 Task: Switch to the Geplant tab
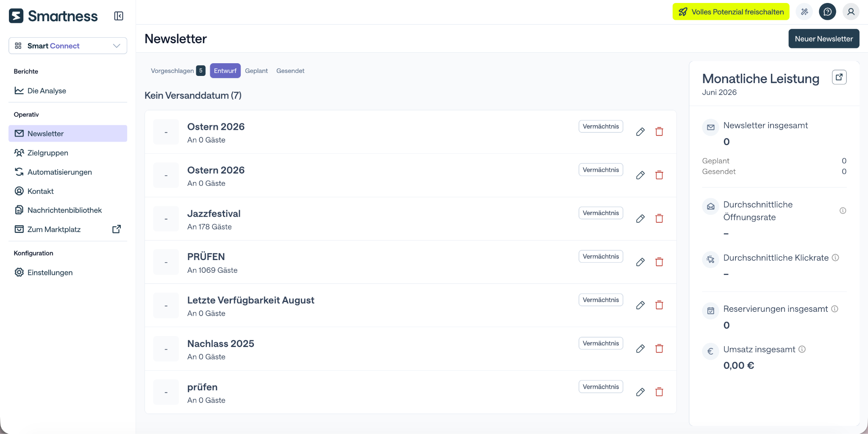(256, 71)
